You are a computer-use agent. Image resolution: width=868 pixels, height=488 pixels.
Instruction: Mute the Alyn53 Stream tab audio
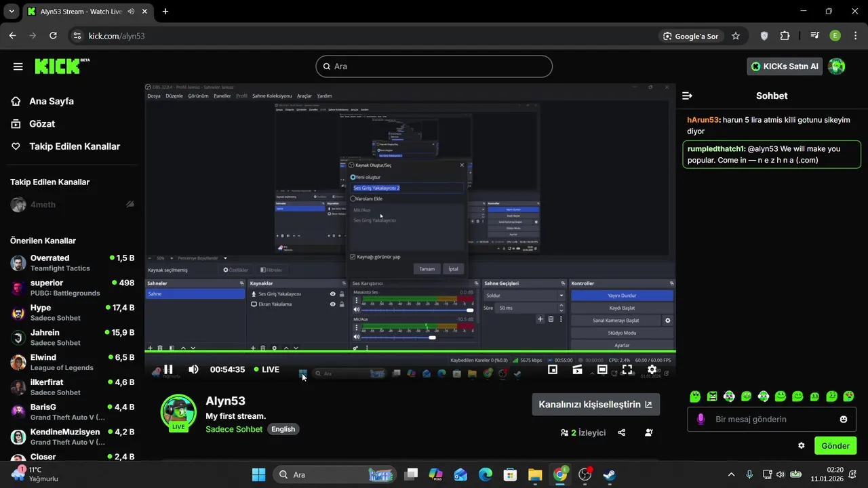(x=130, y=12)
